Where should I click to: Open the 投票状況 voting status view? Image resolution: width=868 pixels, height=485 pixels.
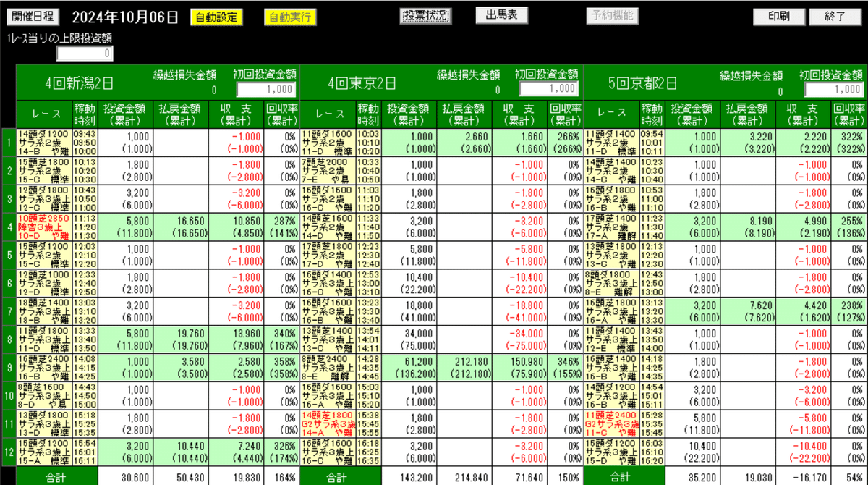pyautogui.click(x=426, y=15)
